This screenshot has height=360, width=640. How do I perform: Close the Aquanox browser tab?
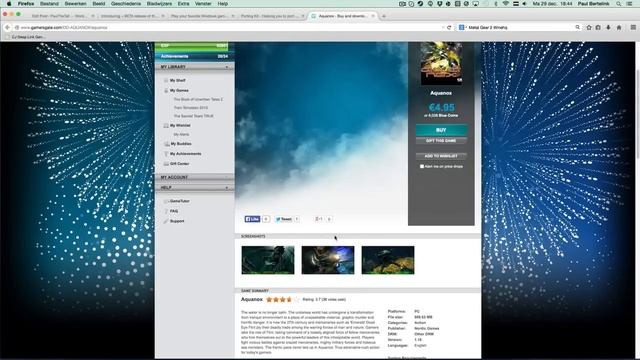click(373, 16)
